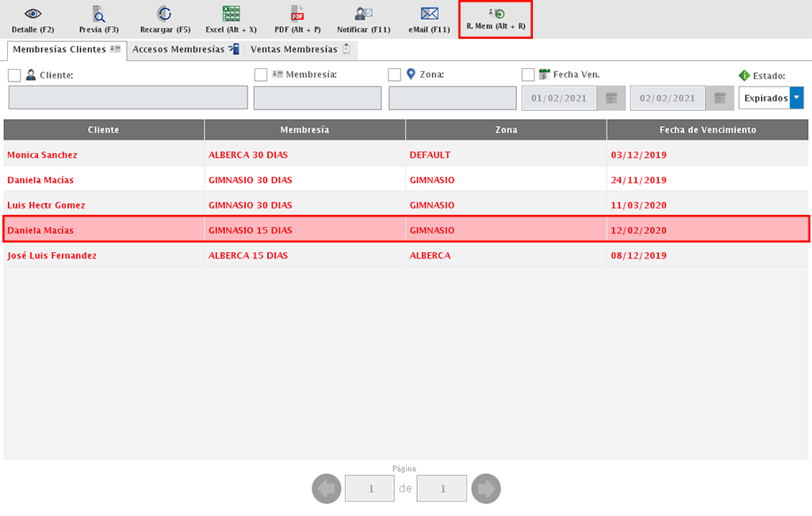Screen dimensions: 812x516
Task: Expand the Estado Expirados dropdown
Action: point(796,97)
